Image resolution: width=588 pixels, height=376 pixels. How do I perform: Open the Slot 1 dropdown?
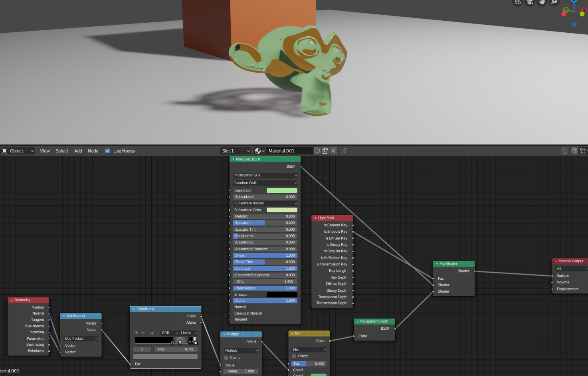click(236, 151)
